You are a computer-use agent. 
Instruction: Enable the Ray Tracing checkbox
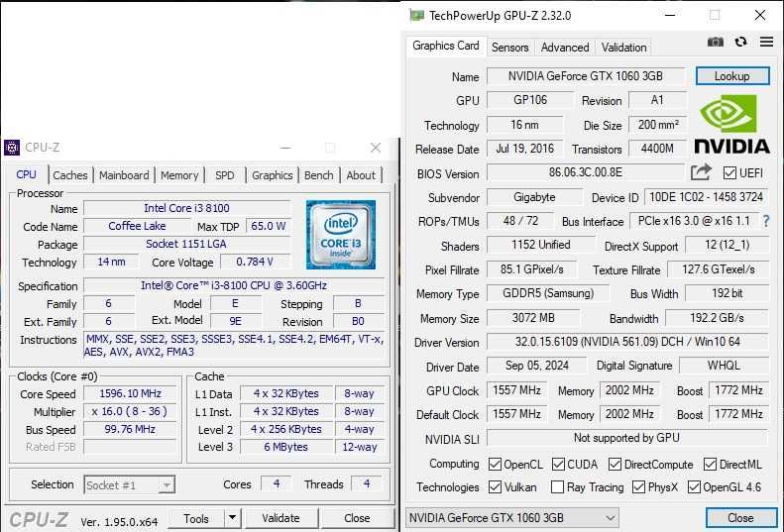point(557,487)
